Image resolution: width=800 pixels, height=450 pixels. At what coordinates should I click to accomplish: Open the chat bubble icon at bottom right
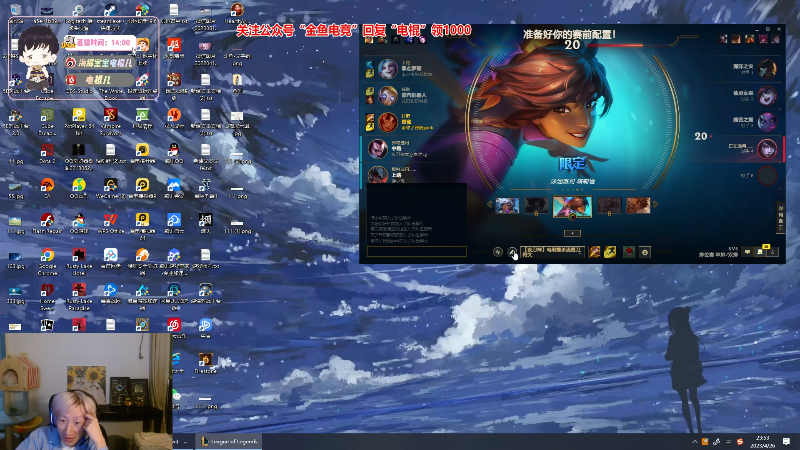tap(747, 252)
